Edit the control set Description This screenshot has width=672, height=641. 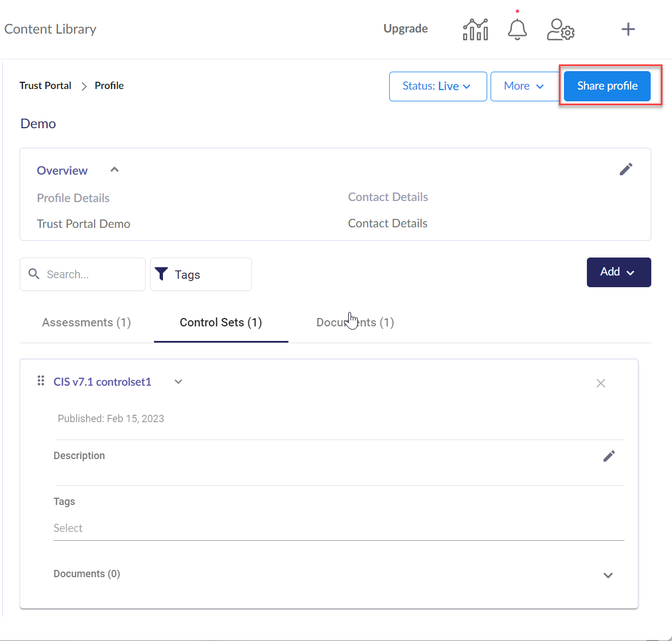tap(609, 456)
